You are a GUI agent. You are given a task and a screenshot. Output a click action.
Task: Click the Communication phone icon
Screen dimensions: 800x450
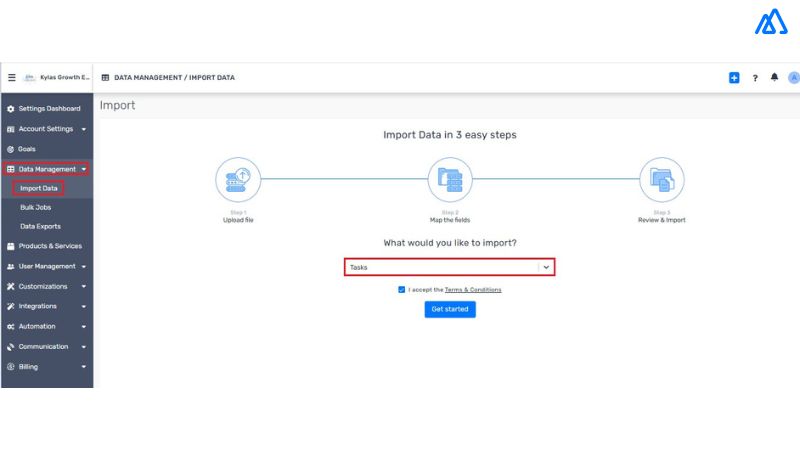pos(11,346)
